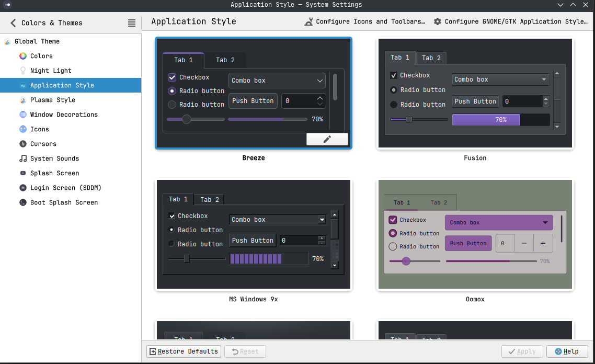The width and height of the screenshot is (595, 364).
Task: Click the System Sounds music note icon
Action: (23, 158)
